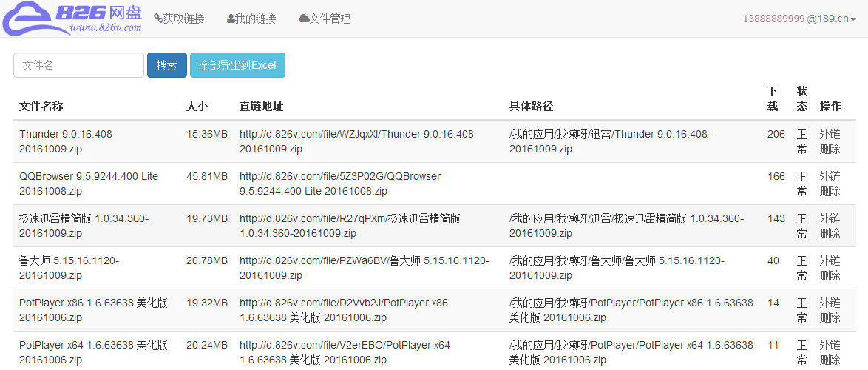The width and height of the screenshot is (868, 370).
Task: Click the 下载 column header
Action: (773, 98)
